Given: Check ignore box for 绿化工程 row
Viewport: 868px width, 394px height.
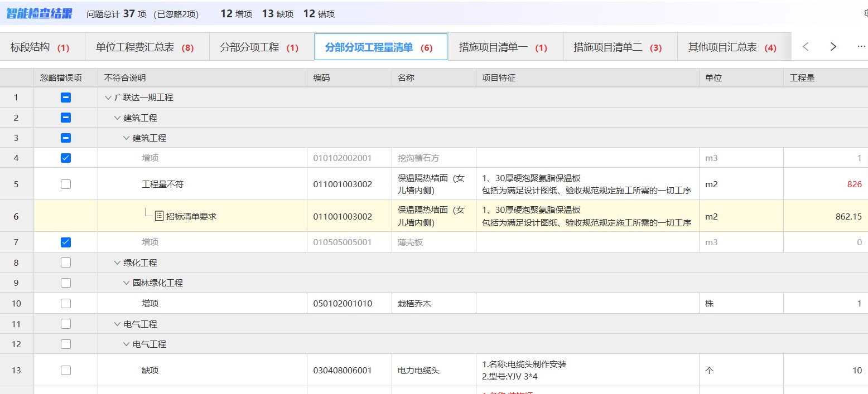Looking at the screenshot, I should (x=66, y=262).
